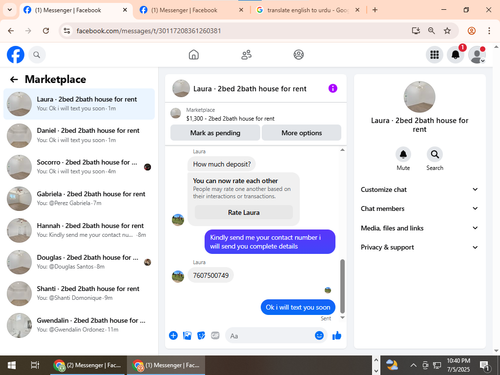Mute this conversation with bell icon
This screenshot has height=375, width=500.
coord(403,154)
